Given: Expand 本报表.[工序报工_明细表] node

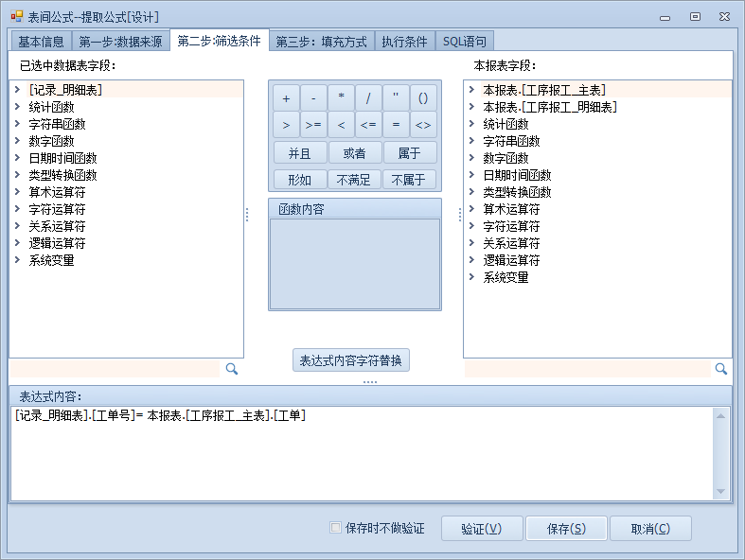Looking at the screenshot, I should pyautogui.click(x=471, y=107).
